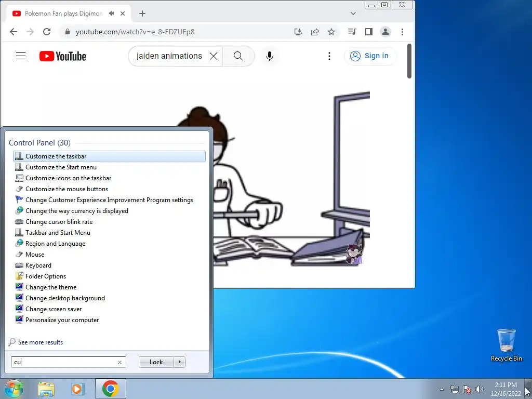The width and height of the screenshot is (532, 399).
Task: Select Taskbar and Start Menu result
Action: point(109,233)
